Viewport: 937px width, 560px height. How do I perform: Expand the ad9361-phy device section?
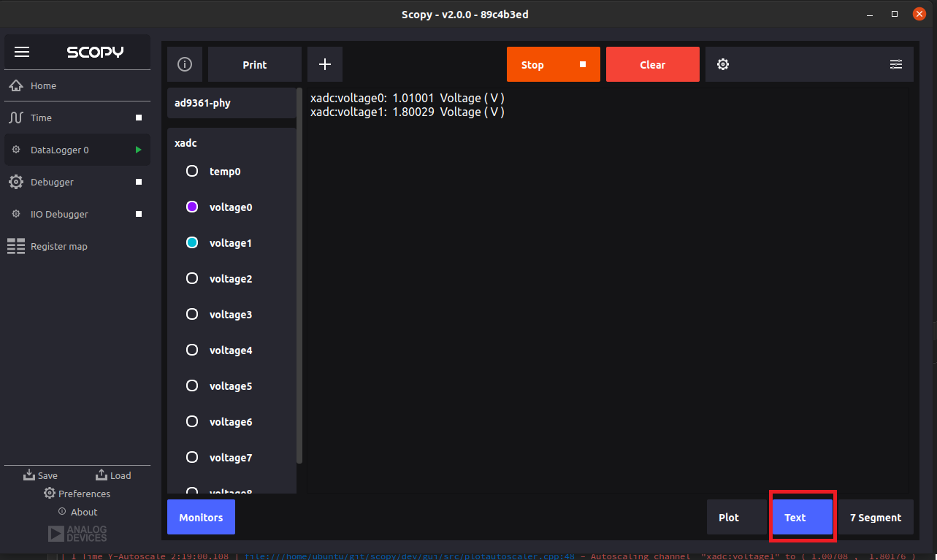tap(232, 103)
